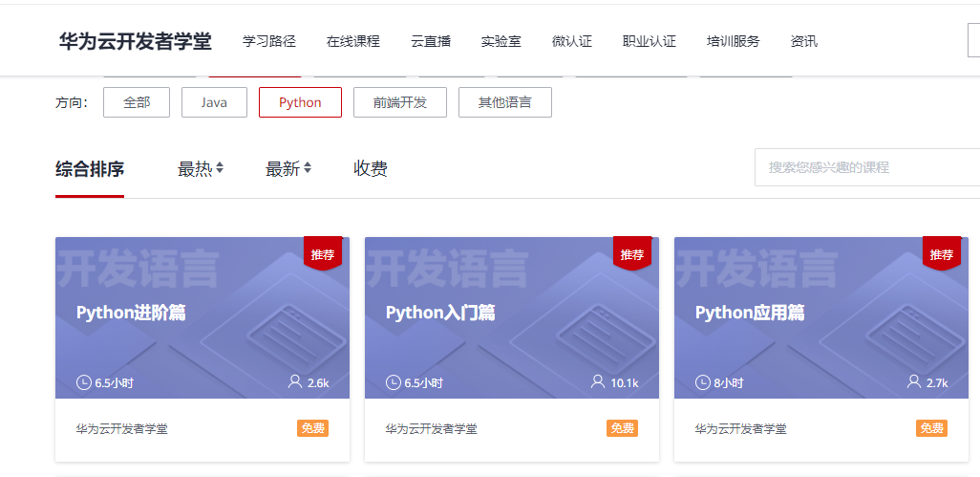Click clock icon on Python入门篇 card
The width and height of the screenshot is (980, 477).
pyautogui.click(x=394, y=382)
